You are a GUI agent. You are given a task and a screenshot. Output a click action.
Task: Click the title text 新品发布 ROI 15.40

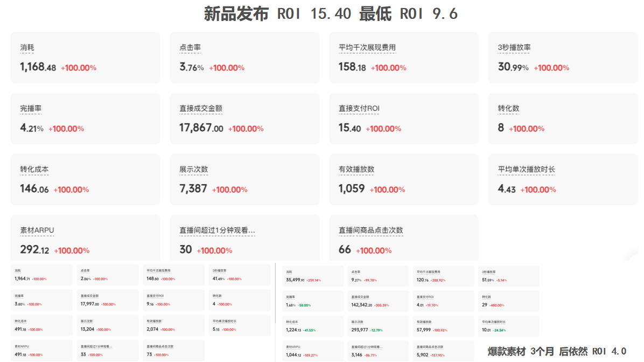(x=278, y=13)
